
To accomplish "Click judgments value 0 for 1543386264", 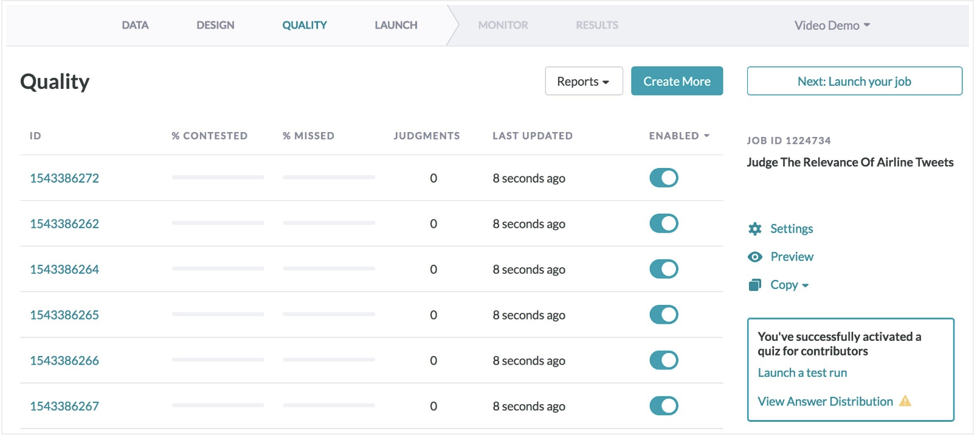I will coord(433,269).
